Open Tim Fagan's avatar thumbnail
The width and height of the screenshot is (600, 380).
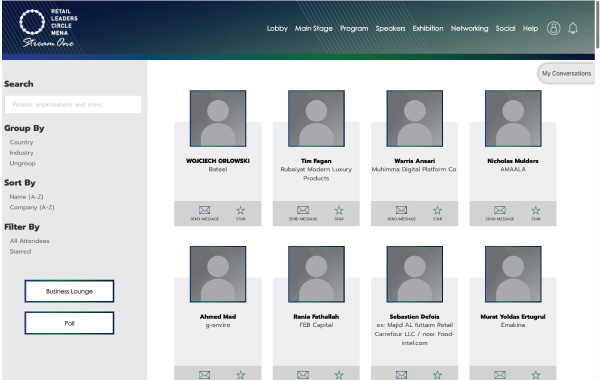(x=316, y=119)
